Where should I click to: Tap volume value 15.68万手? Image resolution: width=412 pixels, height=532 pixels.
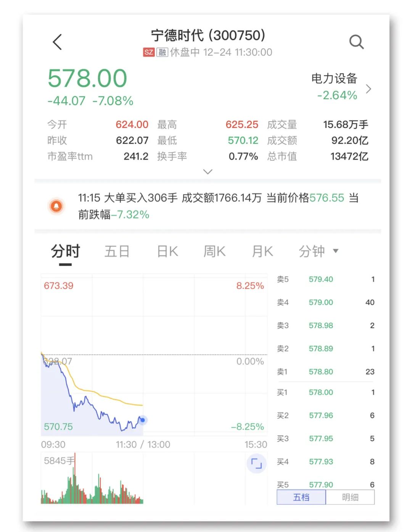point(346,125)
